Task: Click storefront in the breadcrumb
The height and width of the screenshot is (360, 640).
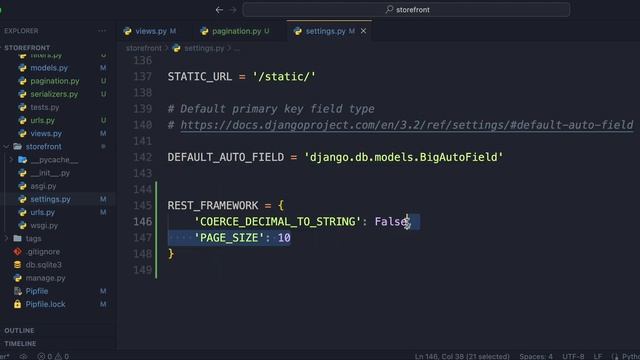Action: click(x=144, y=48)
